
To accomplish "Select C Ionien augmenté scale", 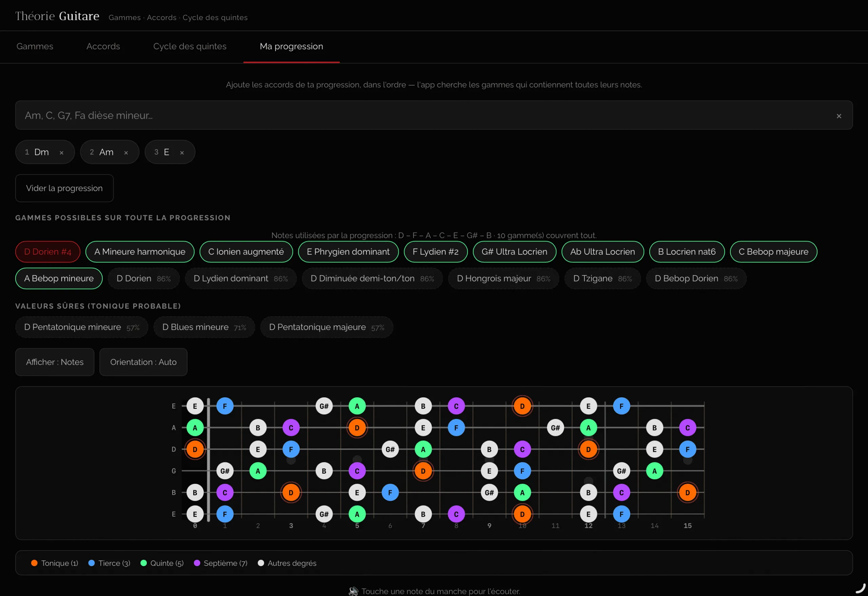I will pyautogui.click(x=246, y=252).
